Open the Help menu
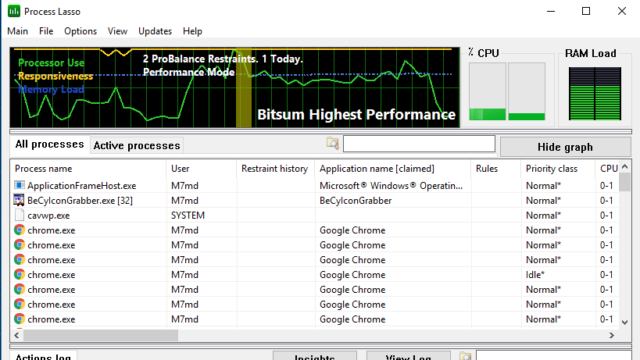This screenshot has width=640, height=360. 192,31
